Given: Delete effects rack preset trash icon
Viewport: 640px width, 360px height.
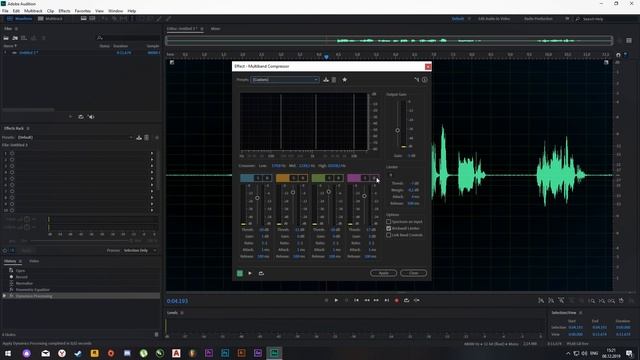Looking at the screenshot, I should pyautogui.click(x=147, y=138).
